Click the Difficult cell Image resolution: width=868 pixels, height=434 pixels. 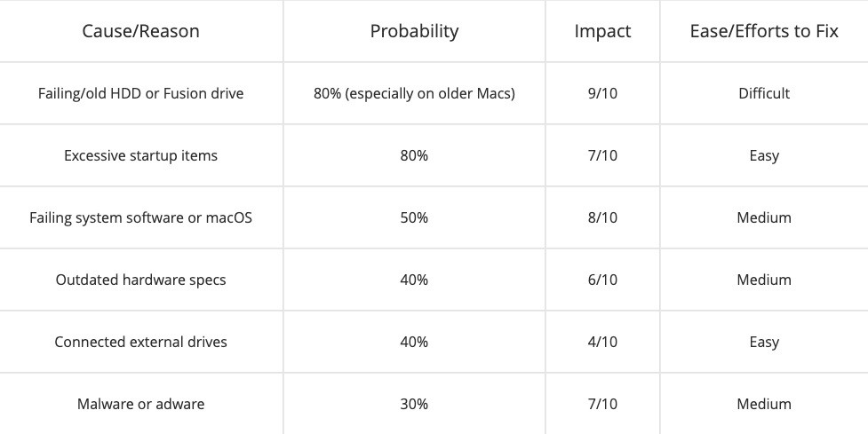tap(763, 93)
